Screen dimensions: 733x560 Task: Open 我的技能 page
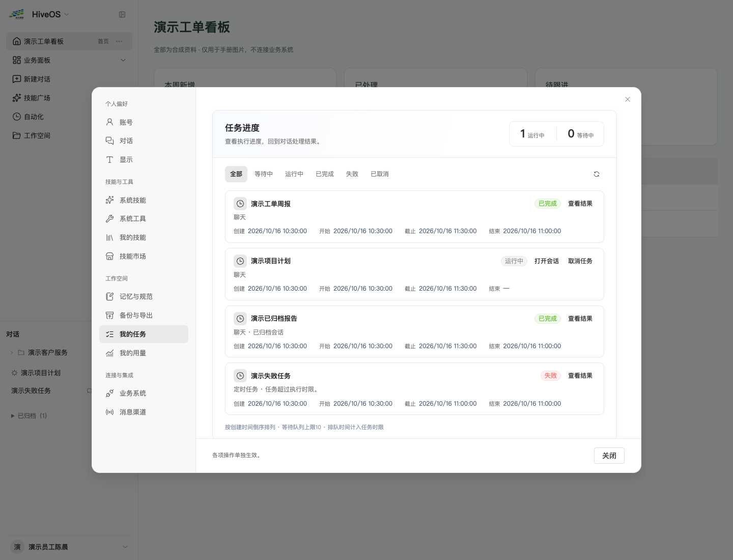tap(144, 238)
